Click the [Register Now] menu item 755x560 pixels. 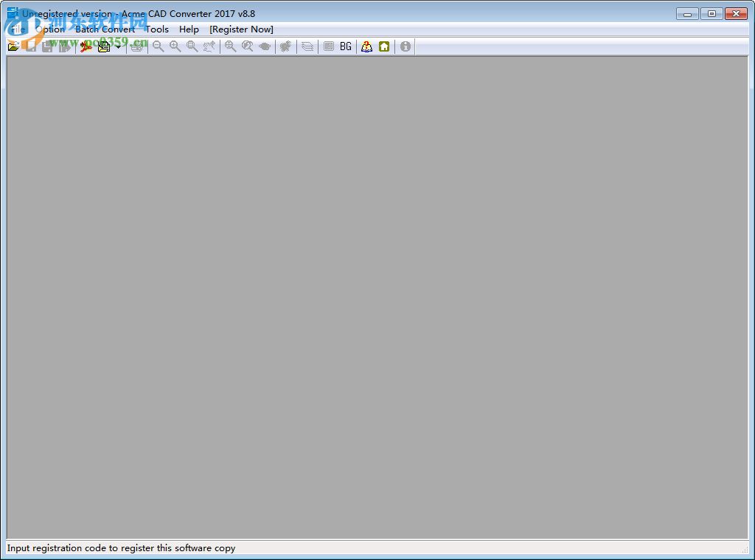coord(241,29)
